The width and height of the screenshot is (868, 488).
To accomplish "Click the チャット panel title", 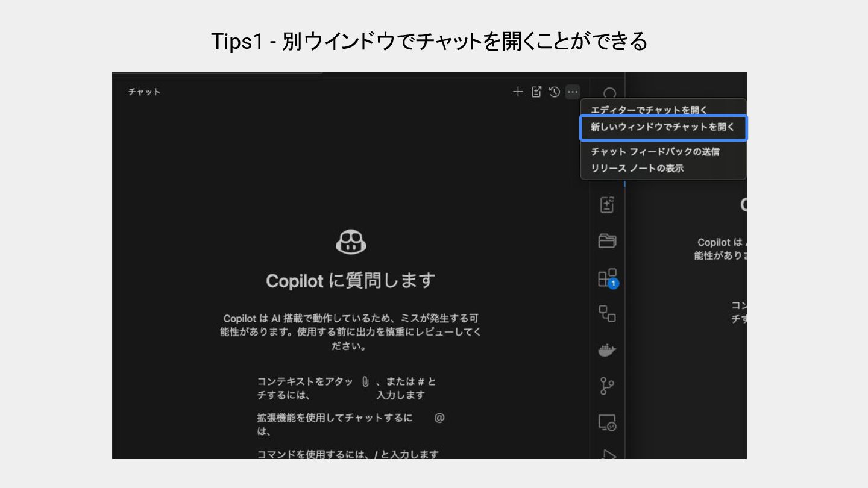I will tap(144, 92).
